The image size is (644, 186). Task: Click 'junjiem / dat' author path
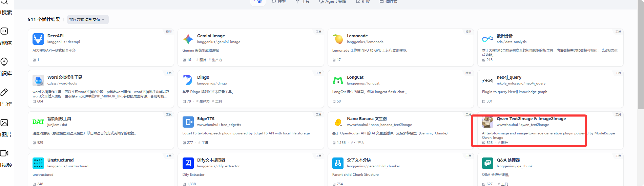coord(57,125)
